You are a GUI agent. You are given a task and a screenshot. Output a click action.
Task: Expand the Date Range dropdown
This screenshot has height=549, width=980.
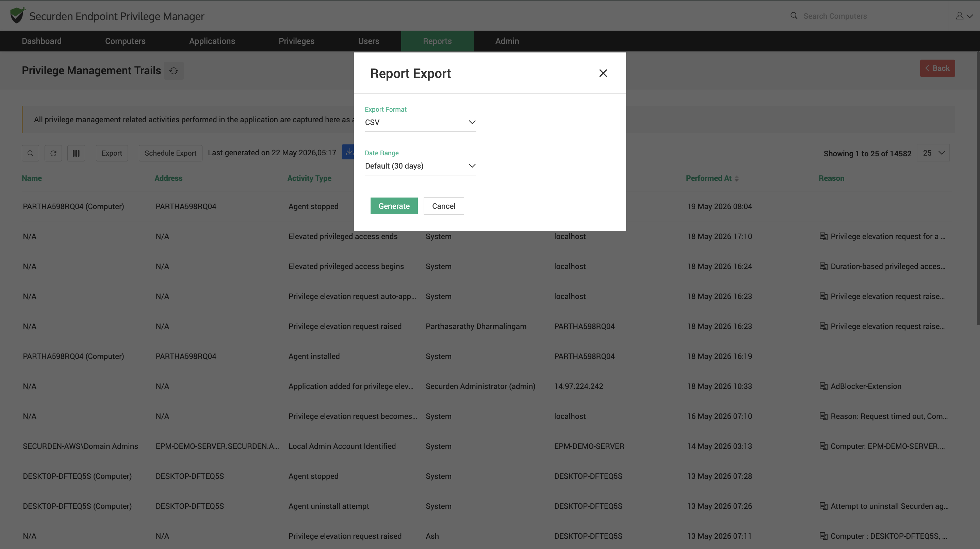click(x=420, y=166)
